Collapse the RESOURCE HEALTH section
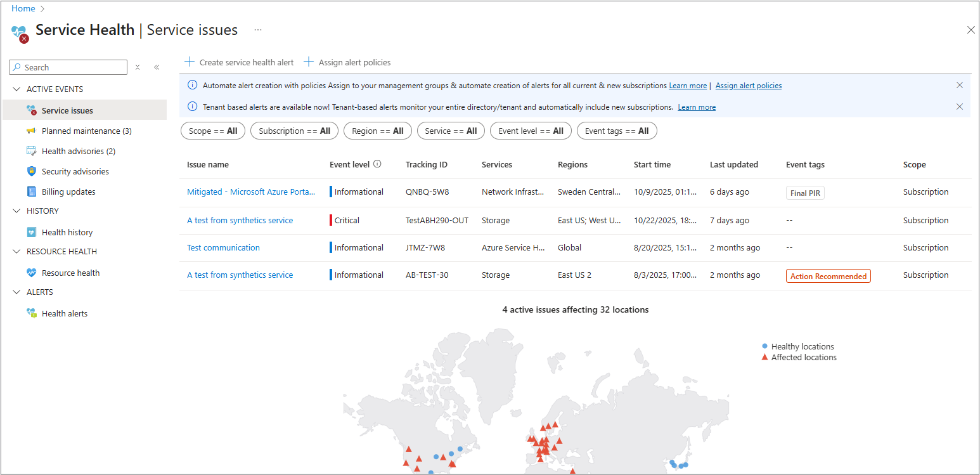Image resolution: width=980 pixels, height=475 pixels. [16, 252]
